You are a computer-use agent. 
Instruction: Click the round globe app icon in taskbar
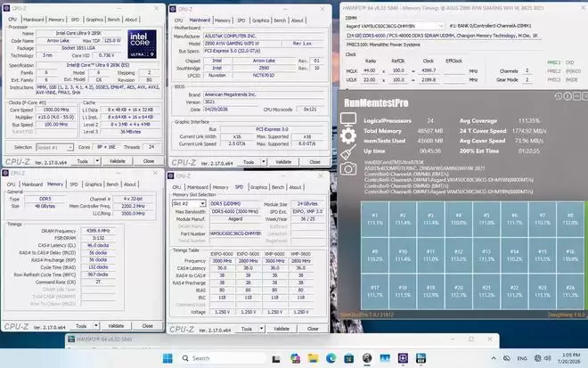tap(367, 358)
